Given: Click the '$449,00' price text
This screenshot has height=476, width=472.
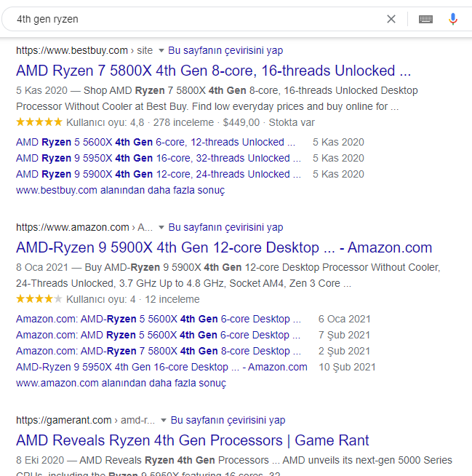Looking at the screenshot, I should click(x=241, y=123).
